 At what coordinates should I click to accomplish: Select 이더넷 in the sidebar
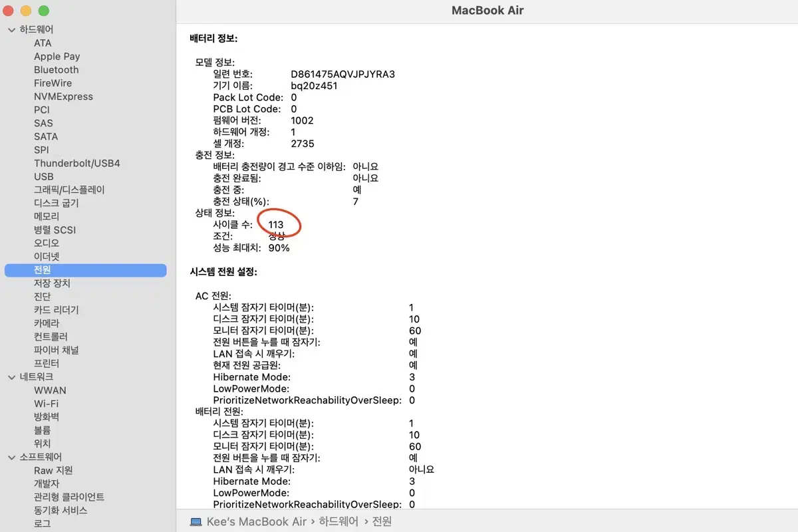(47, 256)
